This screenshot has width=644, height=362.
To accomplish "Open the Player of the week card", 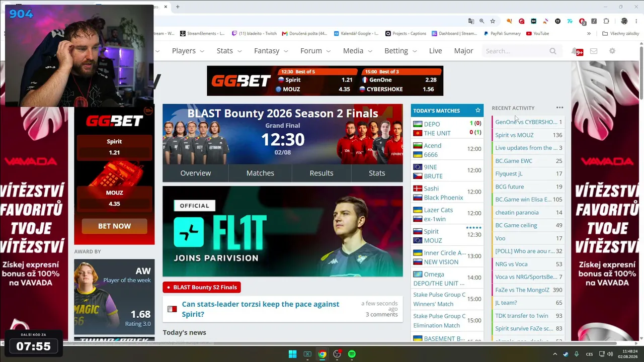I will [114, 297].
